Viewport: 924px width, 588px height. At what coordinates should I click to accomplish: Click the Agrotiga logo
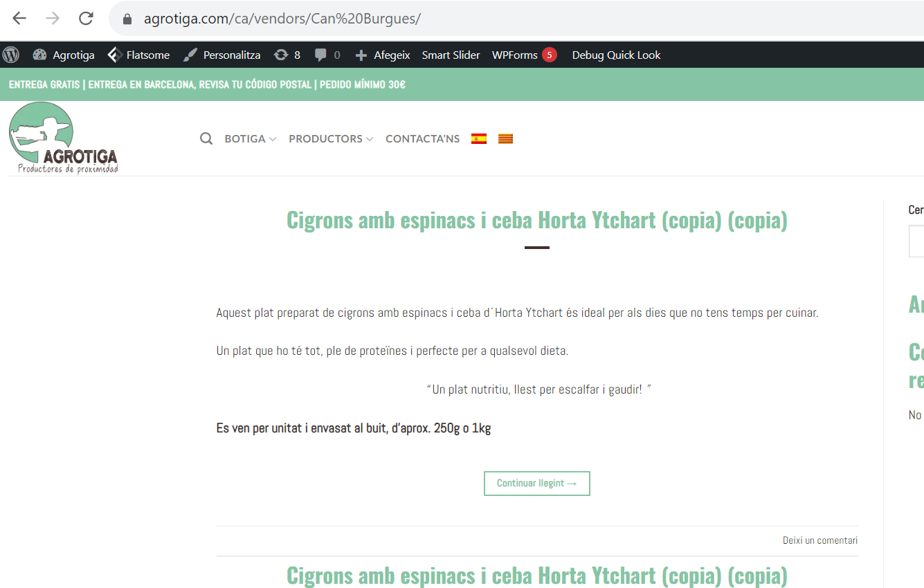[x=64, y=138]
